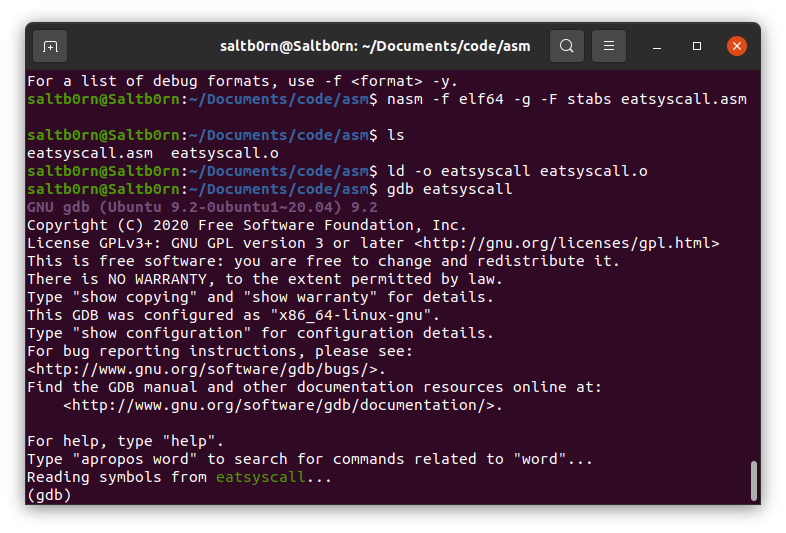
Task: Click the 'GNU gdb (Ubuntu 9.2' version line
Action: click(x=203, y=207)
